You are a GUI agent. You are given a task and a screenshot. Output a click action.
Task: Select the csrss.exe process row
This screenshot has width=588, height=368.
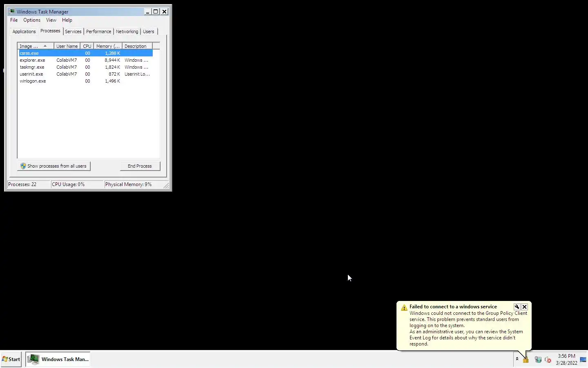pos(85,53)
